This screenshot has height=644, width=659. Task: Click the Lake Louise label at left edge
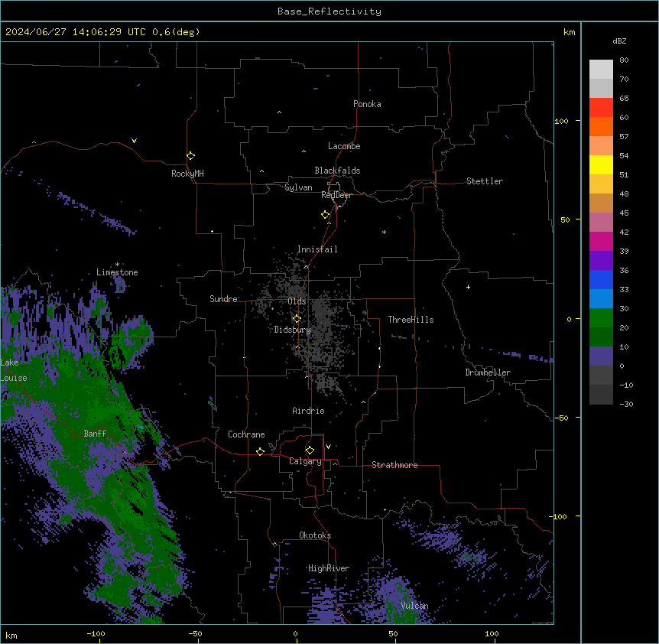(14, 370)
